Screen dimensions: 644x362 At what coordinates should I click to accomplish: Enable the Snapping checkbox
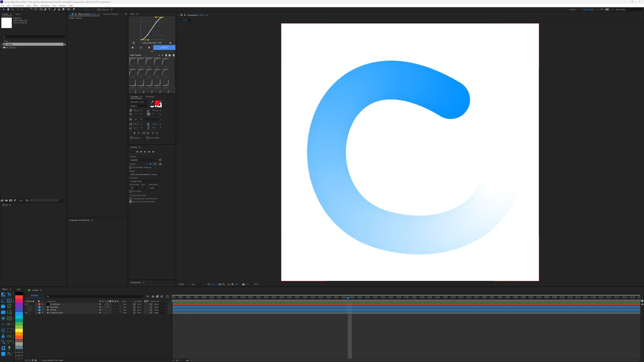click(99, 10)
